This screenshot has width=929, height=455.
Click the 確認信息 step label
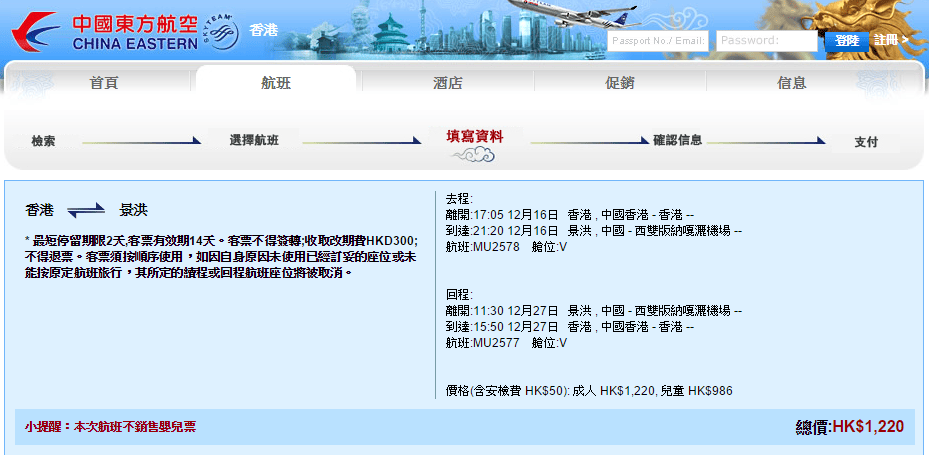pyautogui.click(x=677, y=140)
